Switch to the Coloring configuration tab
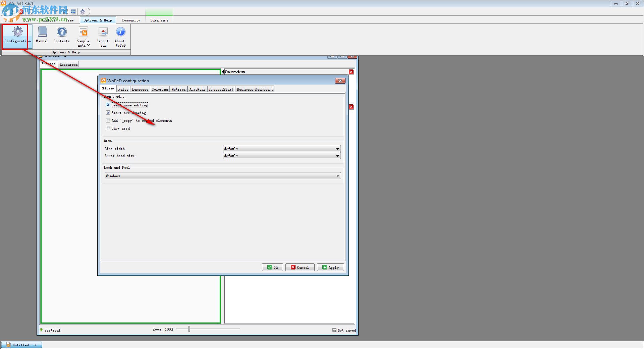 tap(160, 89)
